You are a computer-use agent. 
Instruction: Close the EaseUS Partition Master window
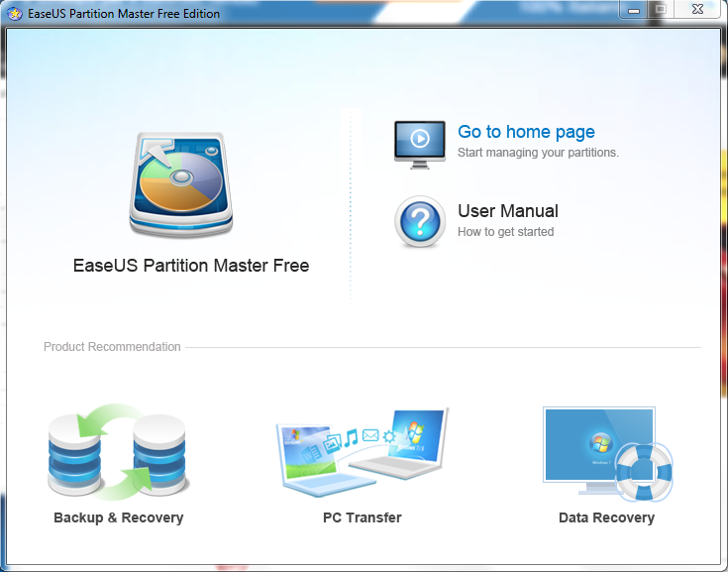click(x=698, y=9)
